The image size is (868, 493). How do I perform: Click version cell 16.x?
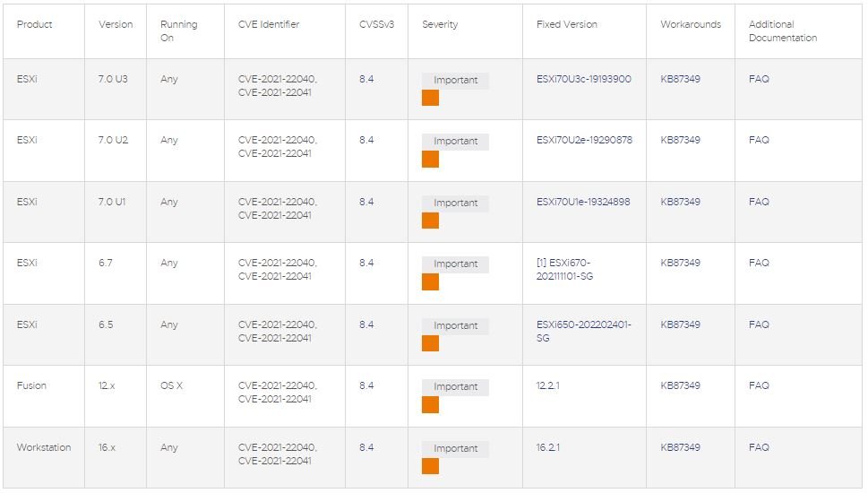coord(107,447)
